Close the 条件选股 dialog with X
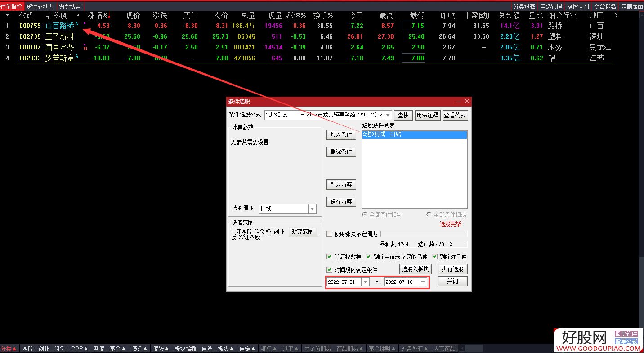The height and width of the screenshot is (353, 644). pos(467,101)
